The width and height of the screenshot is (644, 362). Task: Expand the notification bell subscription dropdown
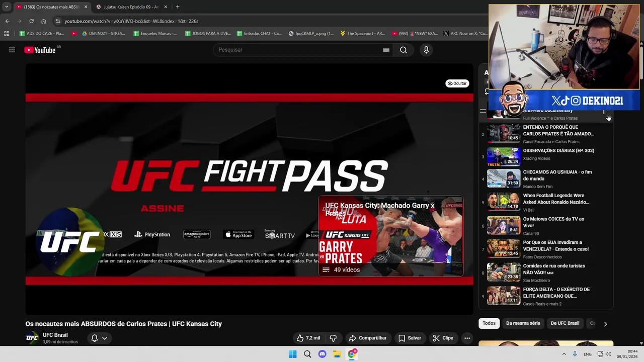[99, 338]
